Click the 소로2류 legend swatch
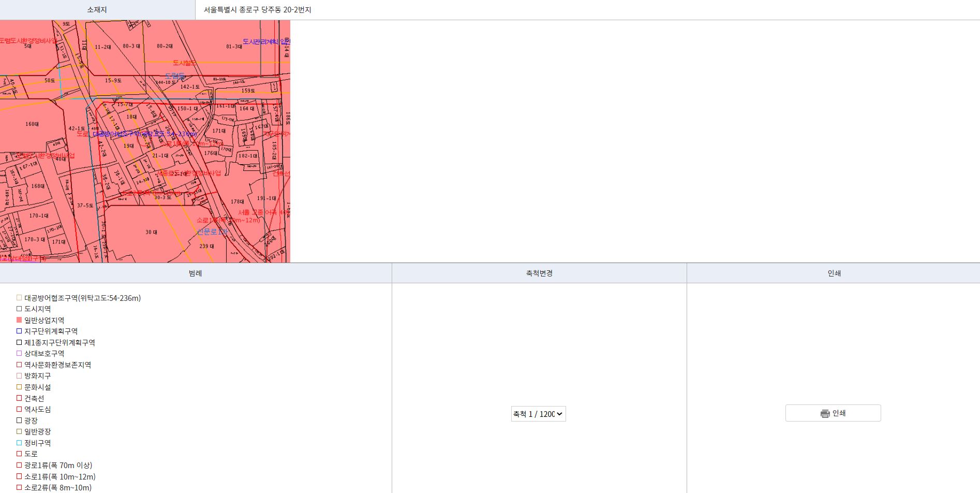The width and height of the screenshot is (980, 493). [19, 487]
